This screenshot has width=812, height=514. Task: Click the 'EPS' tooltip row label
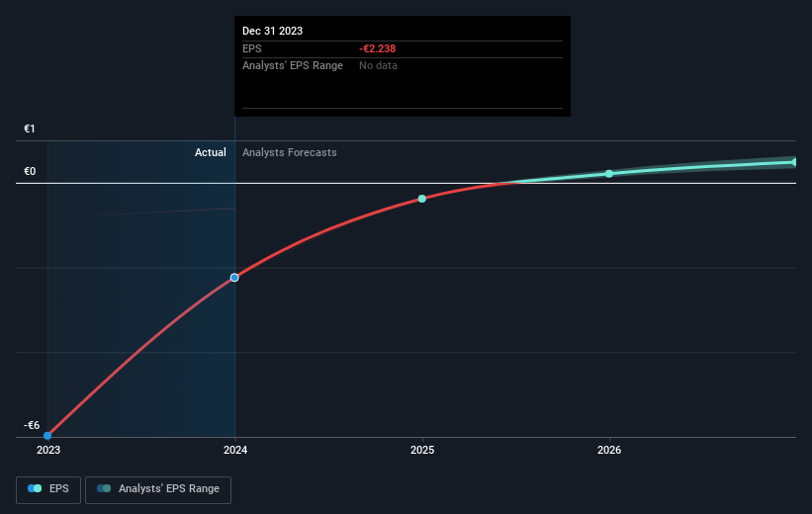click(251, 48)
